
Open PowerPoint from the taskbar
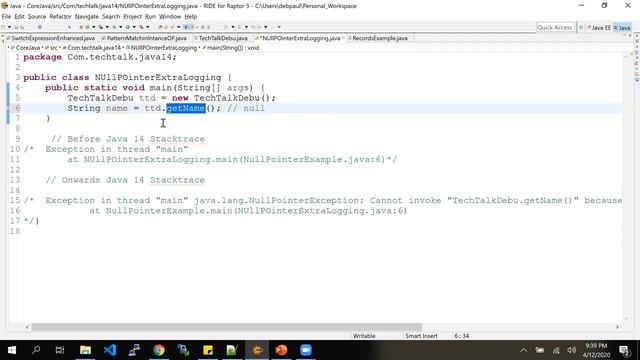coord(281,350)
